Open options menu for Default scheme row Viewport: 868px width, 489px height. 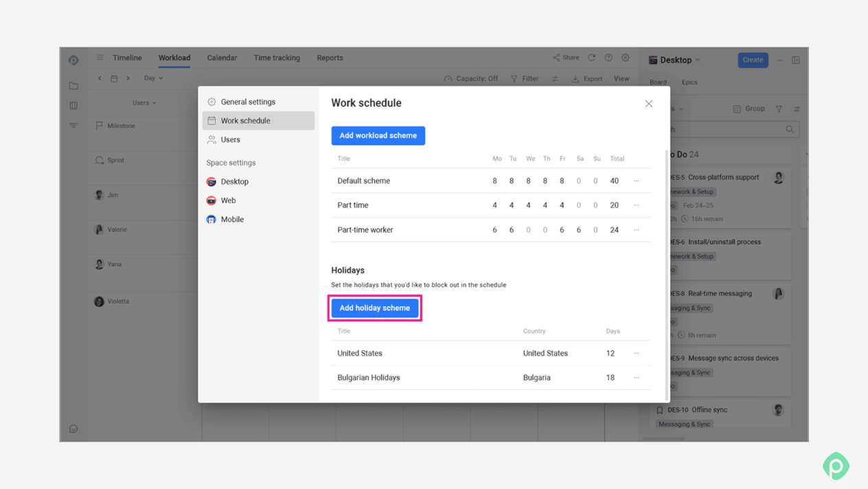637,181
